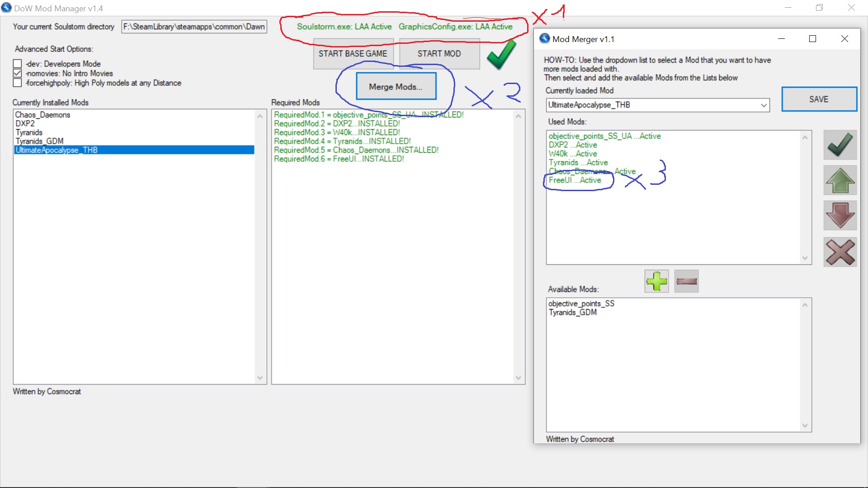The width and height of the screenshot is (868, 488).
Task: Click the dark green checkmark icon in Mod Merger
Action: 840,145
